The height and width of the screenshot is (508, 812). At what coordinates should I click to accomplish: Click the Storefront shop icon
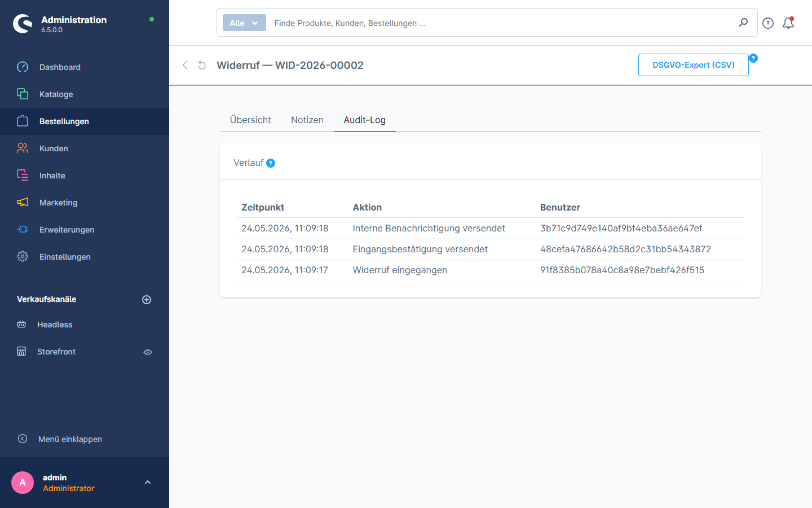pos(21,352)
